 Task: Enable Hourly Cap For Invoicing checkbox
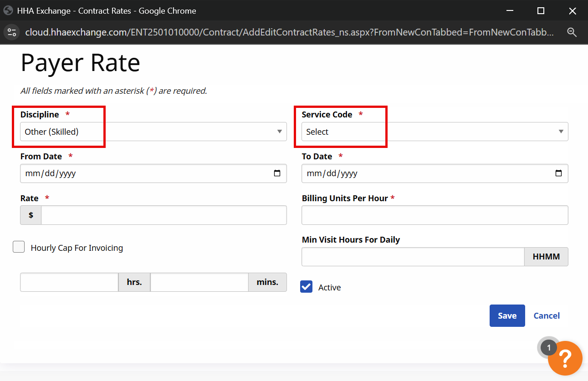pyautogui.click(x=19, y=247)
